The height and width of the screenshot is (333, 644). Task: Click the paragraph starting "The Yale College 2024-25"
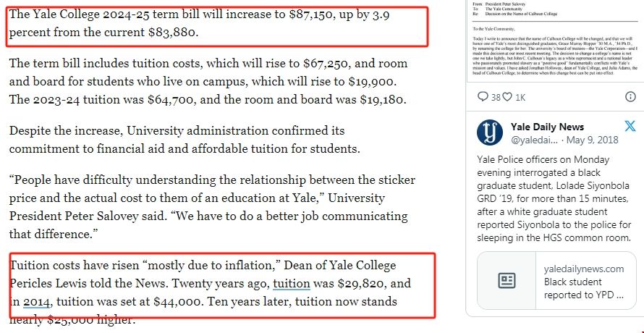pyautogui.click(x=145, y=24)
